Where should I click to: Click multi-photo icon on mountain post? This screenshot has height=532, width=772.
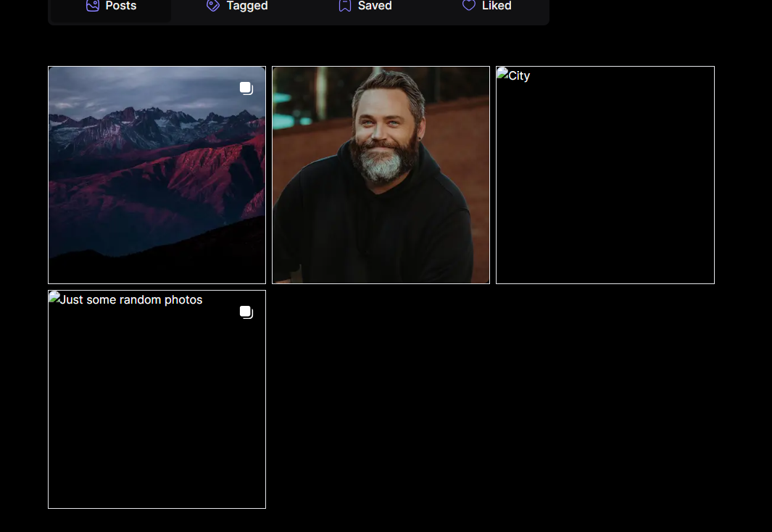246,88
